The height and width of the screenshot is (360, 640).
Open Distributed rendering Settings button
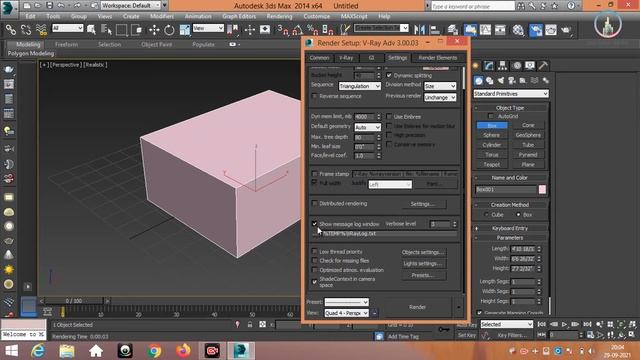point(423,204)
